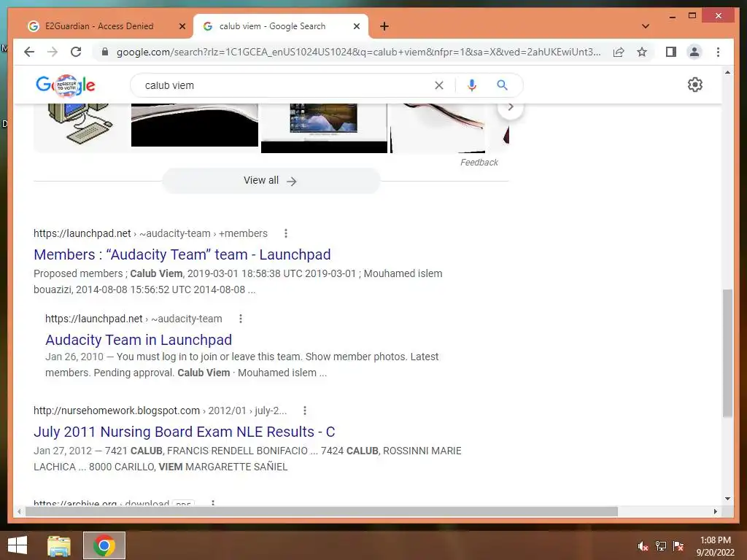Click the scroll up arrow of the page

tap(727, 72)
